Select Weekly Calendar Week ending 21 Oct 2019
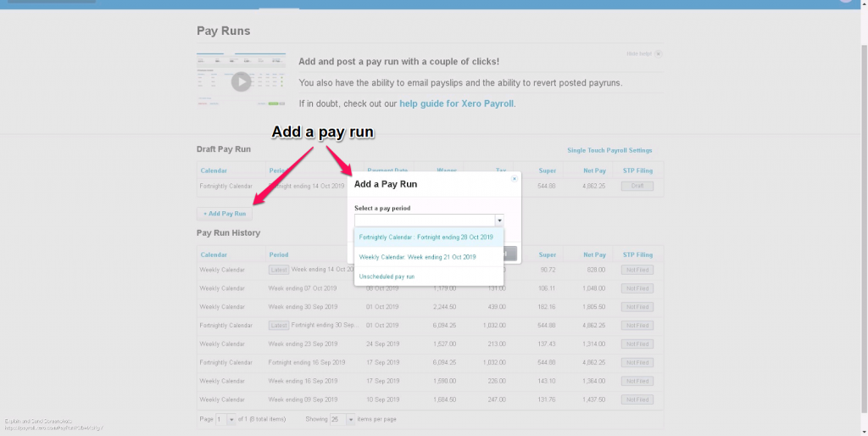868x436 pixels. pos(429,257)
